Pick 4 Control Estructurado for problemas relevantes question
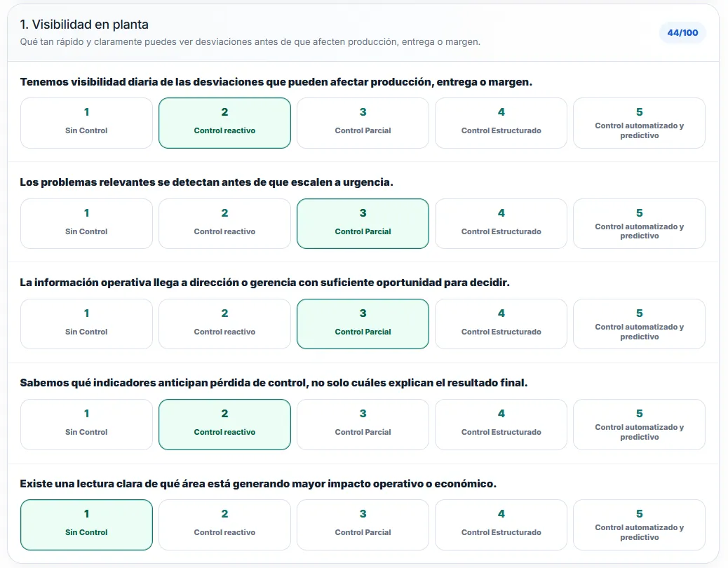 click(501, 224)
